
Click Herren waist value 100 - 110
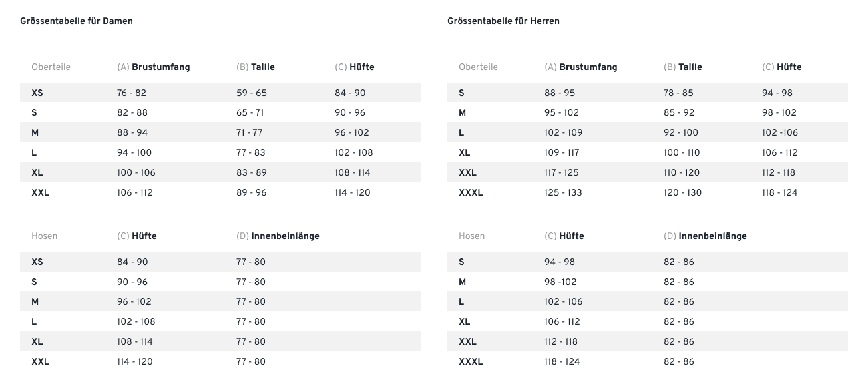[x=682, y=153]
